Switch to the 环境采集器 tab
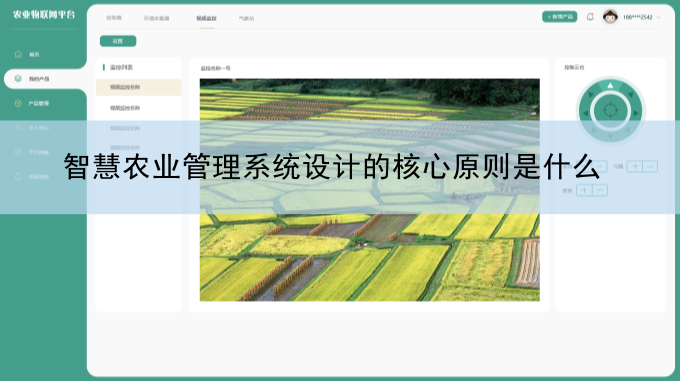The image size is (680, 381). click(x=157, y=18)
